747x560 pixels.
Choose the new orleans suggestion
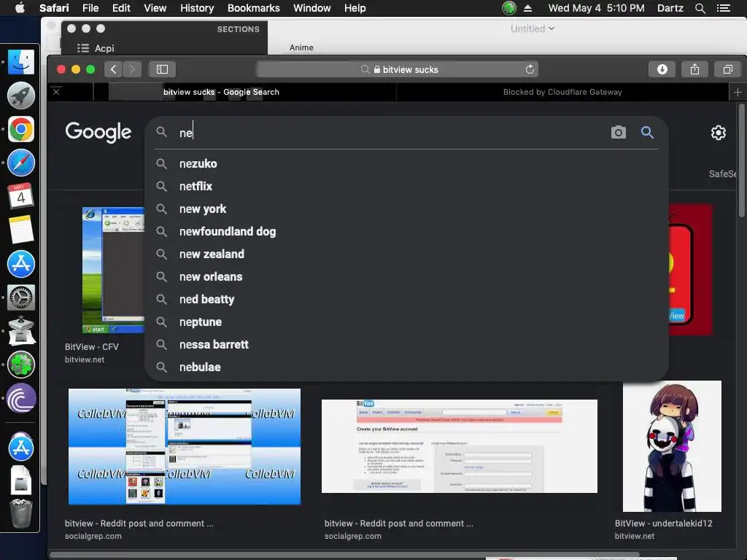click(x=406, y=276)
